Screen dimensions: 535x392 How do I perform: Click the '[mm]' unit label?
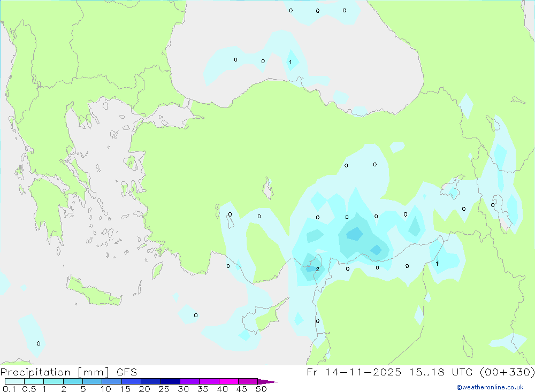[94, 372]
